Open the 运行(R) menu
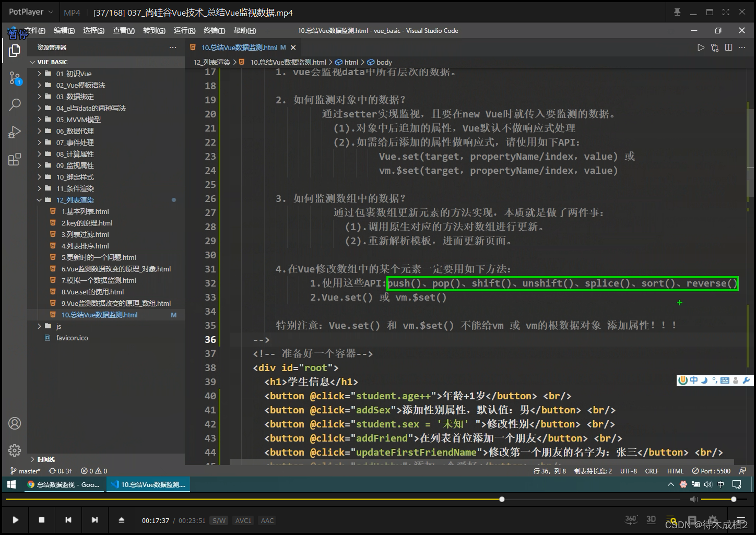Image resolution: width=756 pixels, height=535 pixels. coord(184,31)
